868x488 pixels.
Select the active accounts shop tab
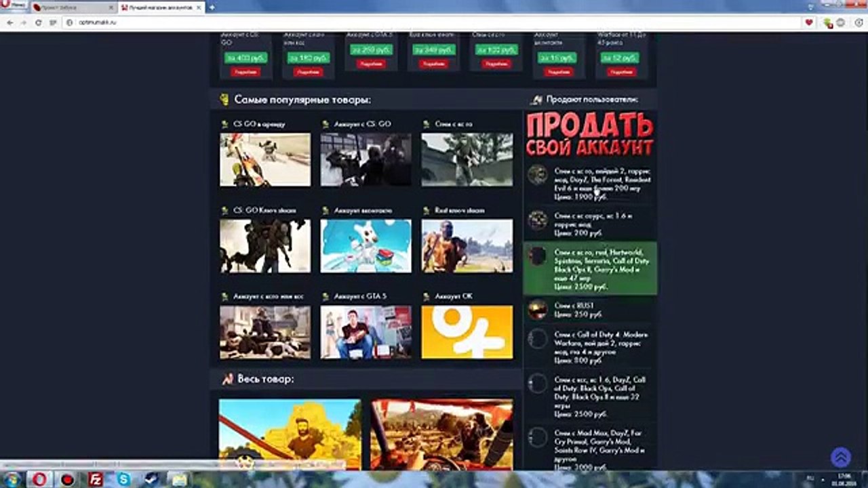point(161,7)
